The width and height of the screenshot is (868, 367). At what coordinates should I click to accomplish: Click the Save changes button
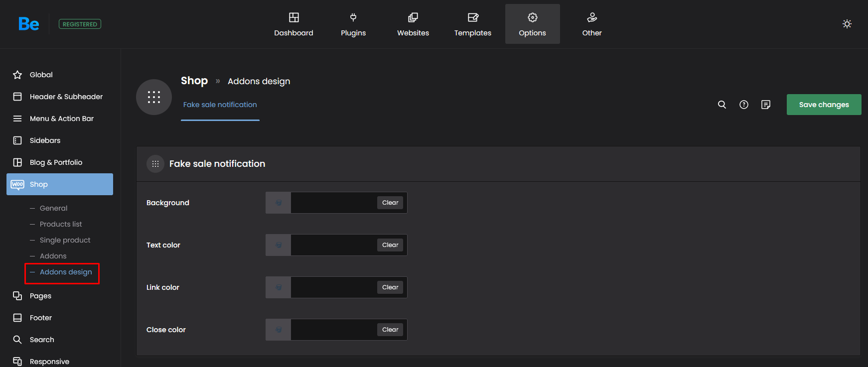pos(824,105)
